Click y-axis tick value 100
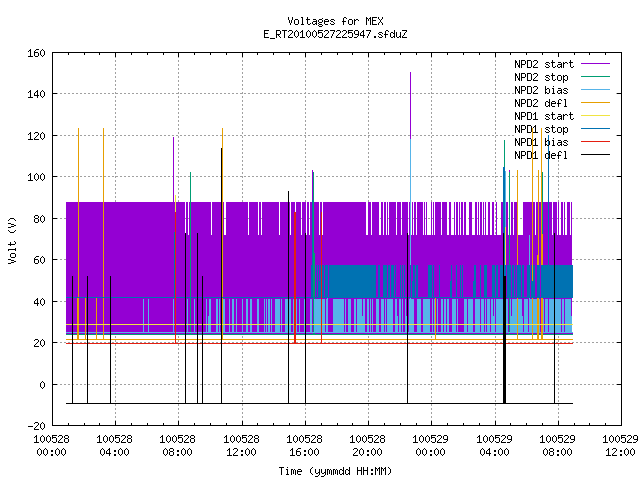Image resolution: width=640 pixels, height=480 pixels. click(x=36, y=177)
